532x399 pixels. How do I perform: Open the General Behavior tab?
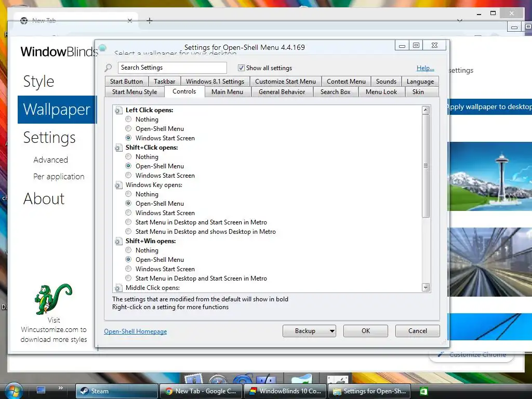[282, 92]
